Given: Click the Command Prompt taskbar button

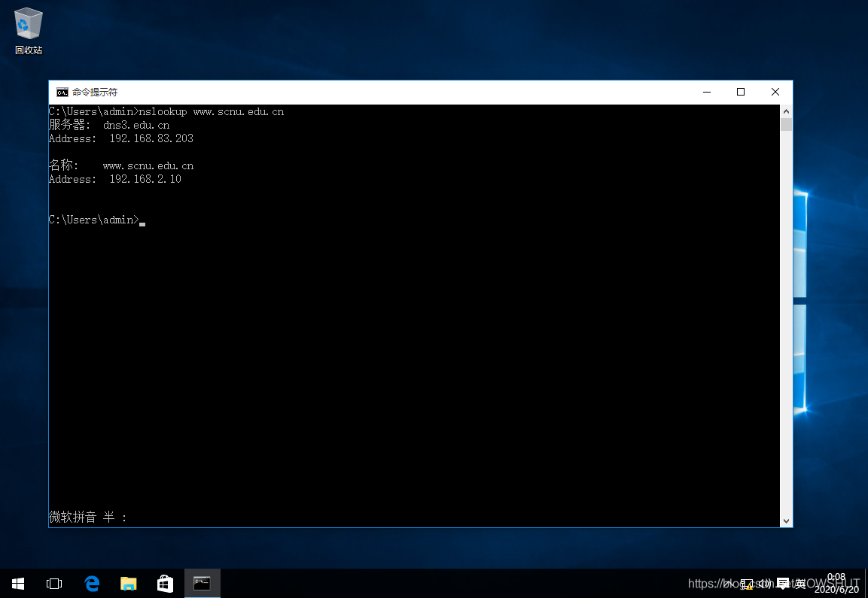Looking at the screenshot, I should [202, 584].
